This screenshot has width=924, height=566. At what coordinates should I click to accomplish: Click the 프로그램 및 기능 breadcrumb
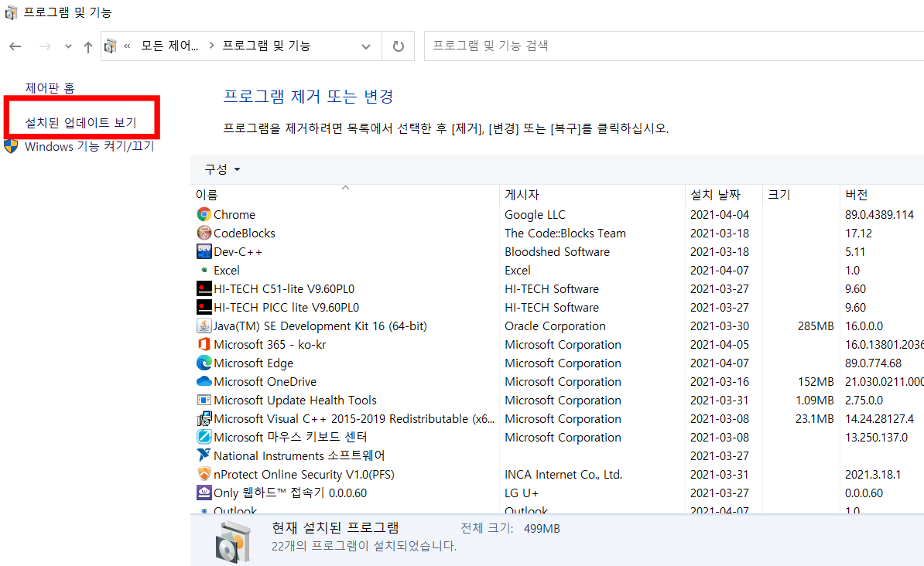click(x=266, y=46)
